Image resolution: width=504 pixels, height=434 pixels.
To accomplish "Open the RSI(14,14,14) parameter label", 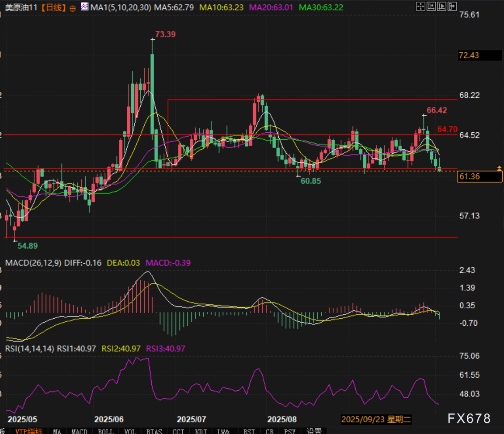I will (x=29, y=348).
